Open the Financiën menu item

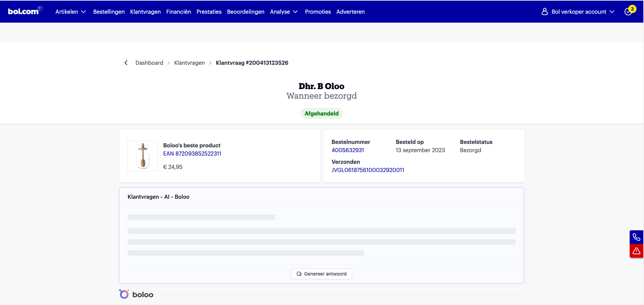179,12
